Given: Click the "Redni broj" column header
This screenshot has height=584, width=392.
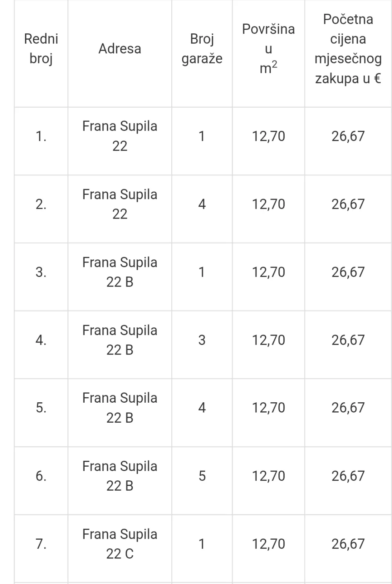Looking at the screenshot, I should (41, 49).
